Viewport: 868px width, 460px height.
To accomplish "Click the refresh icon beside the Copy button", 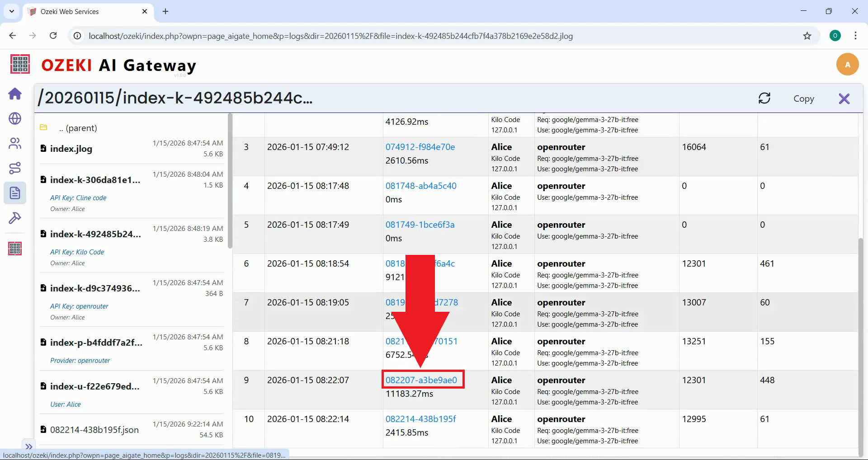I will (764, 98).
